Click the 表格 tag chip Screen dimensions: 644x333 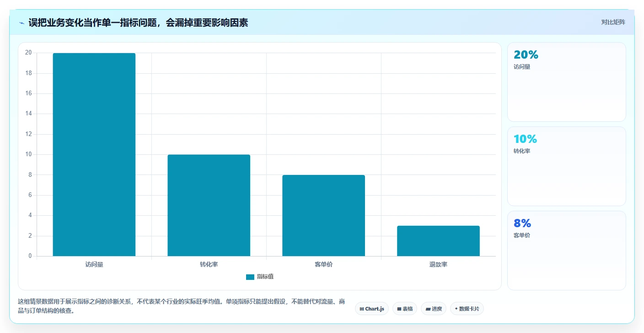coord(405,309)
